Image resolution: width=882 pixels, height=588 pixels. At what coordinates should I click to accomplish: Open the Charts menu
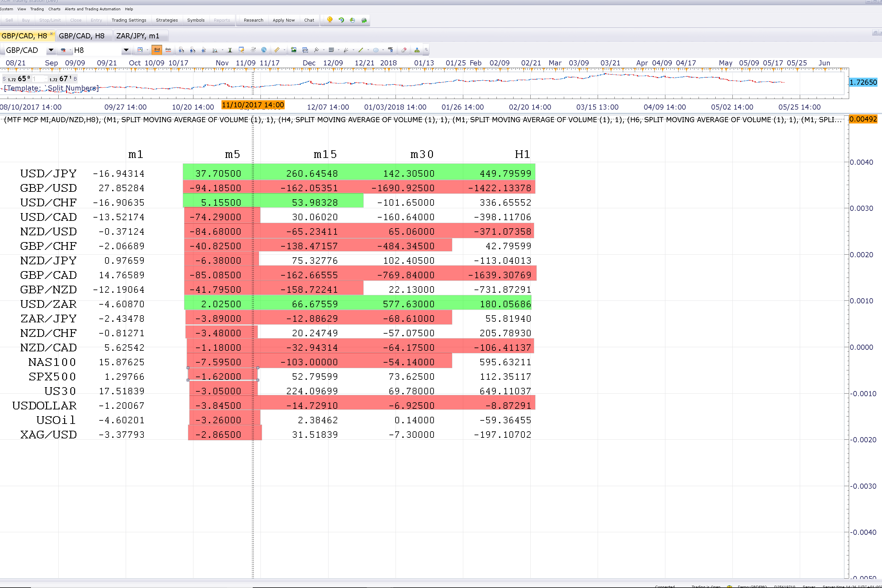(x=54, y=9)
